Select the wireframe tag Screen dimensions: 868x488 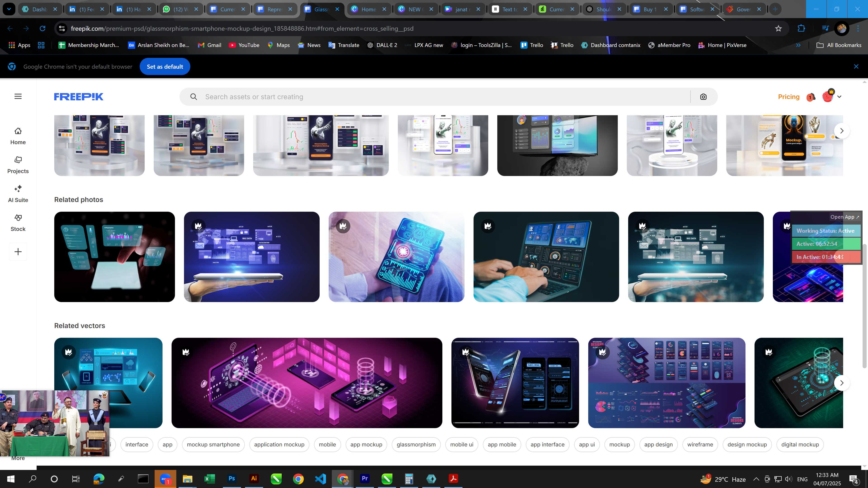click(700, 445)
